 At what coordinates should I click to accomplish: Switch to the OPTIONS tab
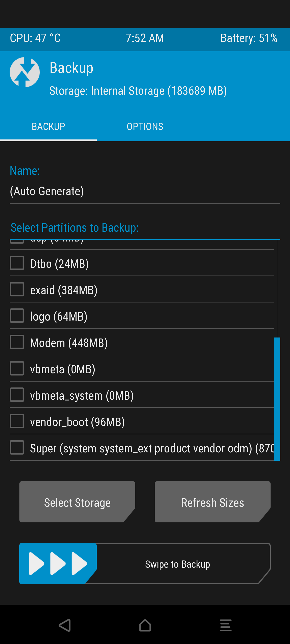145,127
